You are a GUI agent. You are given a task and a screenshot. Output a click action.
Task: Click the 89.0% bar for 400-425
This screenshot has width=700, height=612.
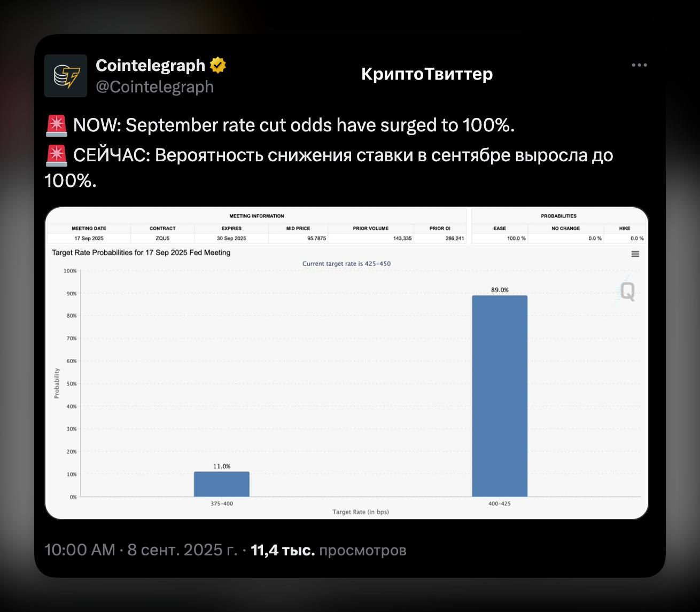click(500, 396)
